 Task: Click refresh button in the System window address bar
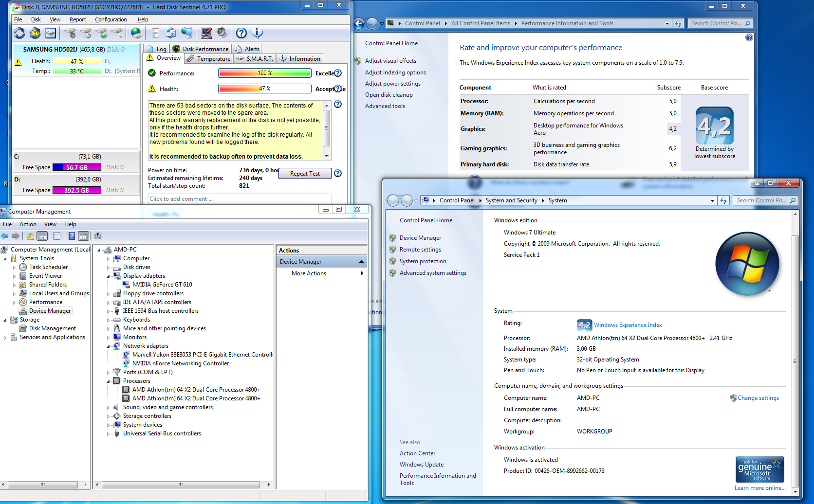[723, 200]
